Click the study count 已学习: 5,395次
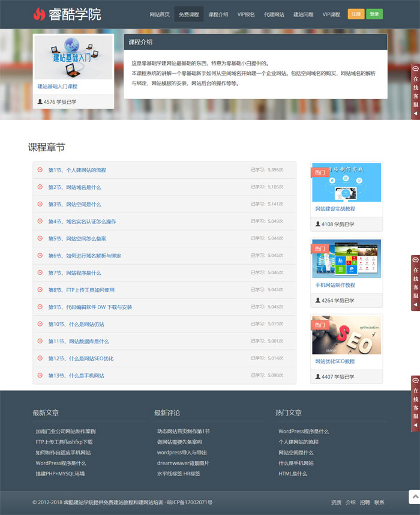Image resolution: width=420 pixels, height=515 pixels. 267,169
